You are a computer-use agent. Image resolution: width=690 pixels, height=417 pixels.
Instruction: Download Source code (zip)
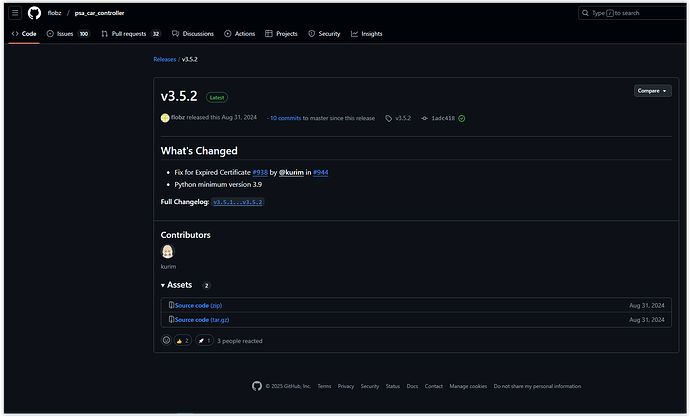point(198,305)
